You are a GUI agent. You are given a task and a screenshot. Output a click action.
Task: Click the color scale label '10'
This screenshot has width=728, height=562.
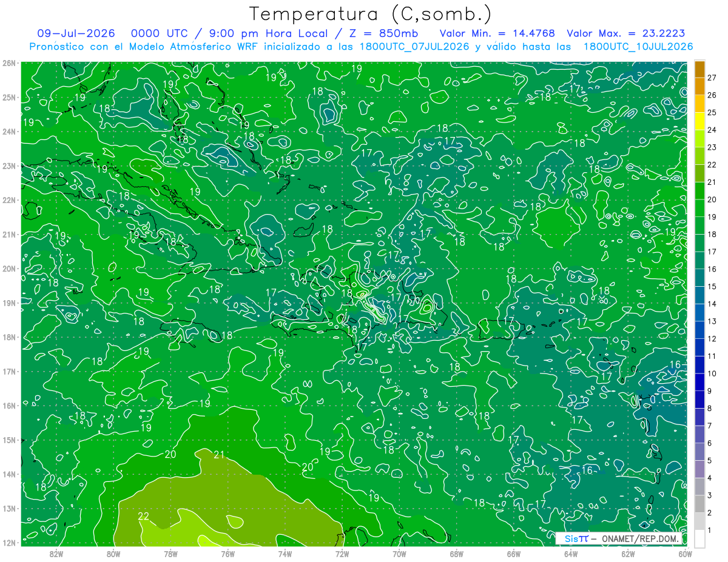pos(712,373)
